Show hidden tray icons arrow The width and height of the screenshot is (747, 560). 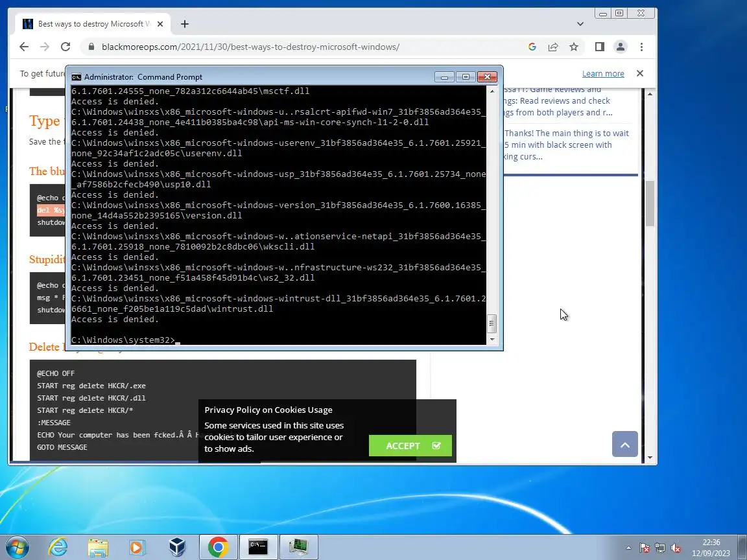click(628, 548)
